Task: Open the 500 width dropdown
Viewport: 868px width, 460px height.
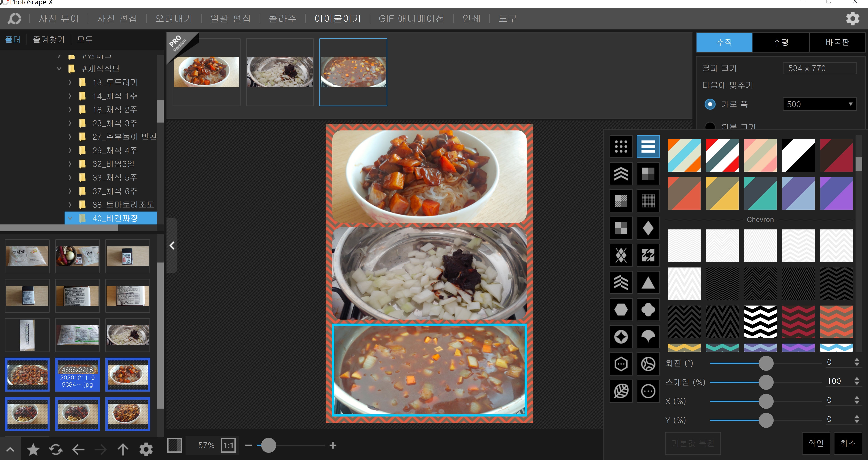Action: click(819, 104)
